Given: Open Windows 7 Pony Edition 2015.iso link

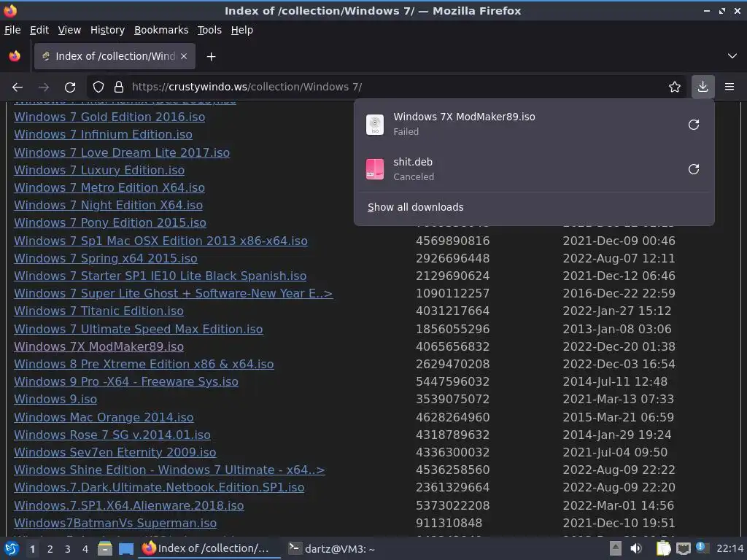Looking at the screenshot, I should (110, 223).
